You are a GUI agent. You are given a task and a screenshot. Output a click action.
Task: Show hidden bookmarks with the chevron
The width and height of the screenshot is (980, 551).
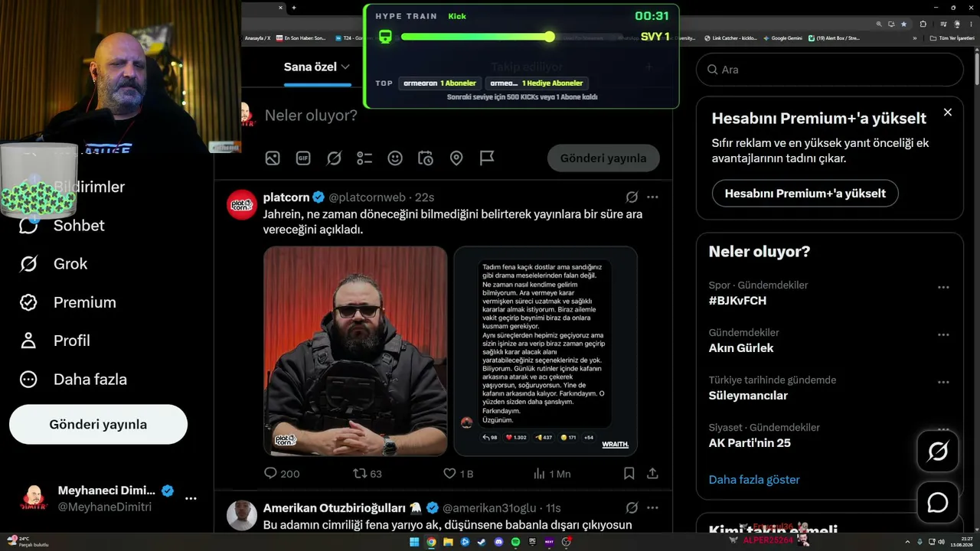pos(915,38)
